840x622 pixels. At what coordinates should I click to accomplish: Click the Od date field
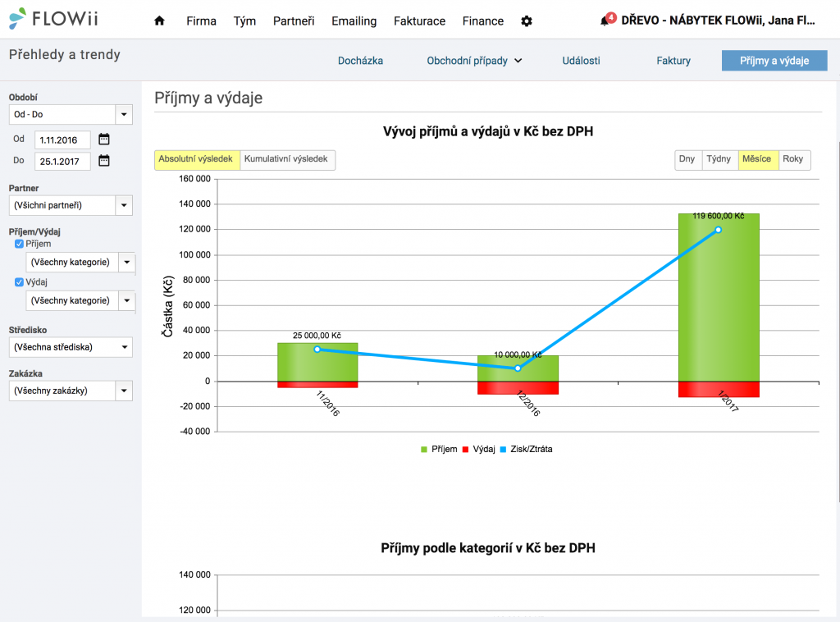[x=62, y=139]
